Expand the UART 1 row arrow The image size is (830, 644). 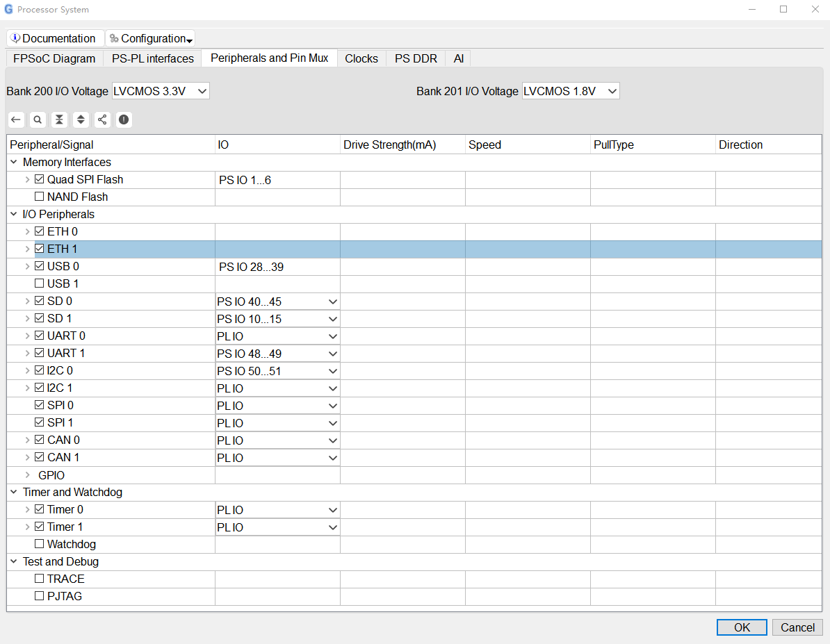[28, 353]
